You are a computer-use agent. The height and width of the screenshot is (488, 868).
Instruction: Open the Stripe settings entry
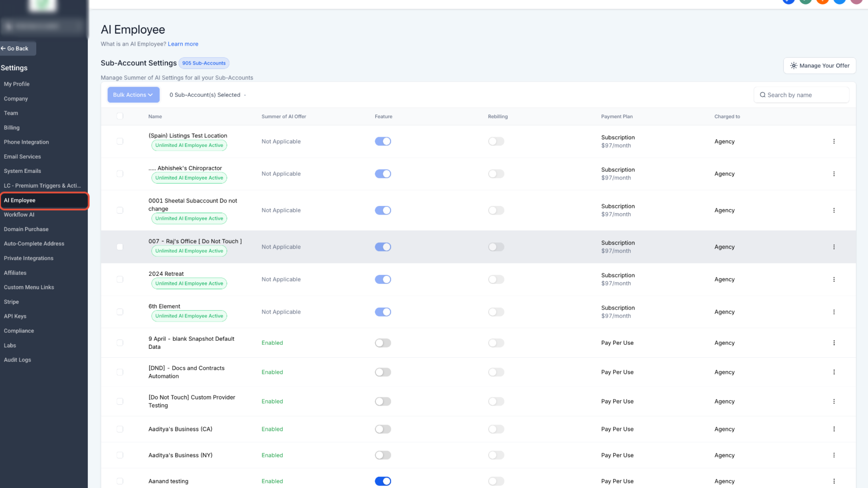(x=11, y=302)
